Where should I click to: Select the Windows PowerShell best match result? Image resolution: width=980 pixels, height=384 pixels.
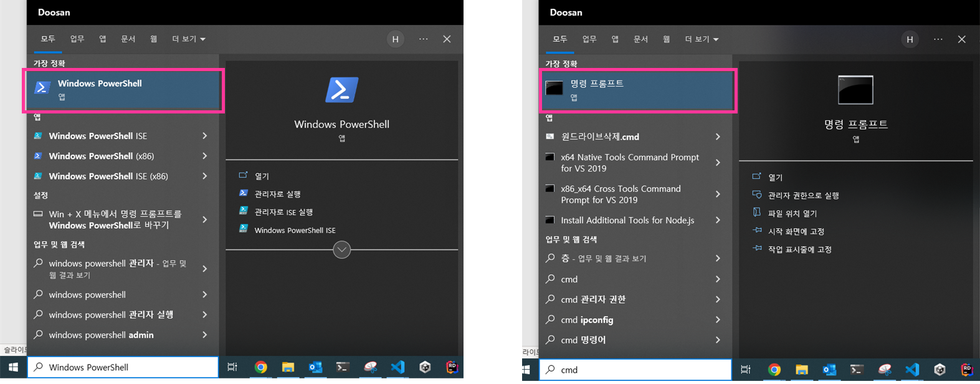click(123, 90)
